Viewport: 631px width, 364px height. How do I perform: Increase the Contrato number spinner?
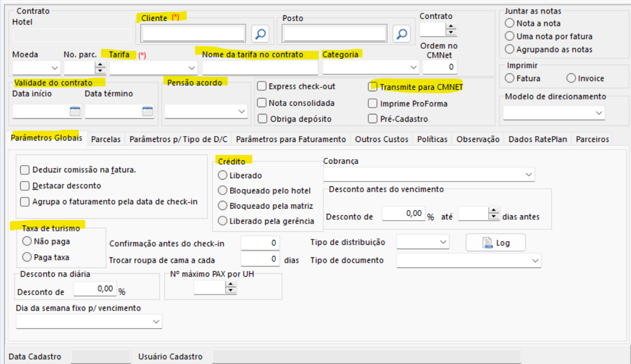451,27
